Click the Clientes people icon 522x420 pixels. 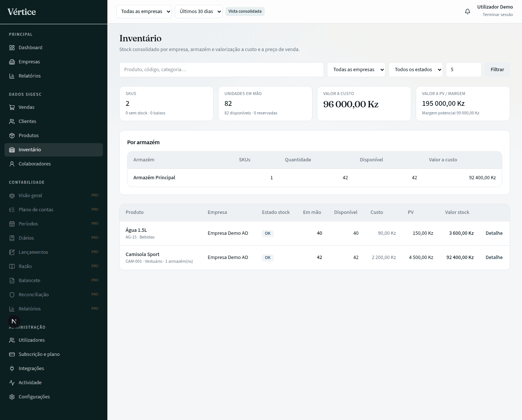coord(12,121)
